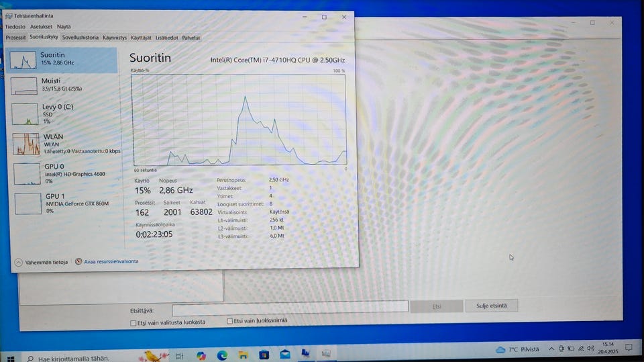Screen dimensions: 644x362
Task: Click the uptime value 0:02:23:05
Action: point(154,234)
